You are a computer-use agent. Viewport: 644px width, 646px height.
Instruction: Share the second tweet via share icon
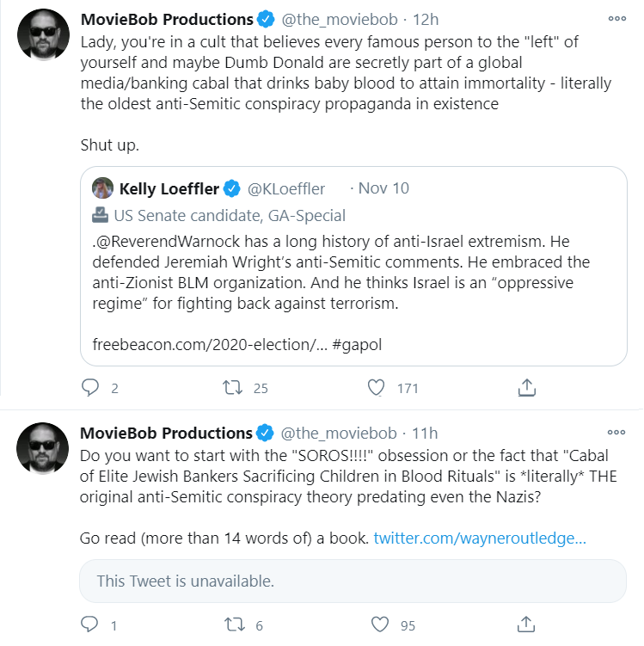pos(527,624)
